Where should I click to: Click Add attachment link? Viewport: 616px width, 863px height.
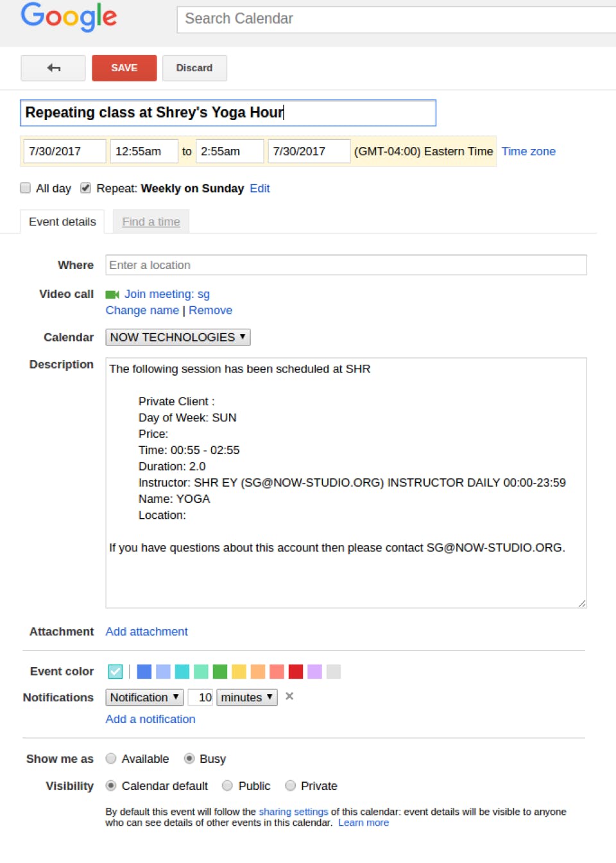(147, 632)
